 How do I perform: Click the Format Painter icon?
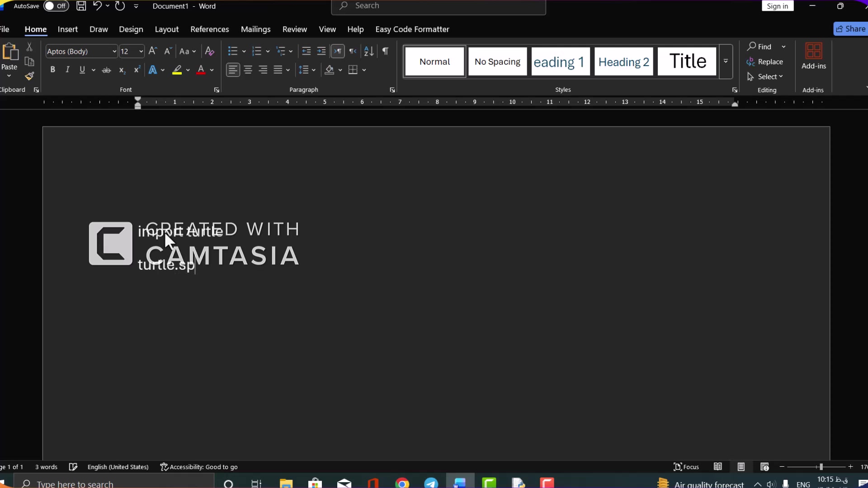point(29,76)
